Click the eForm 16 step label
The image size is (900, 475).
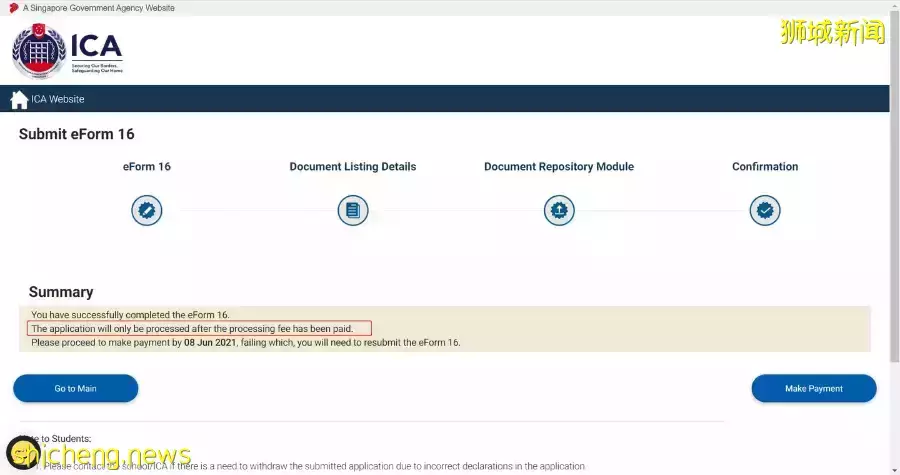pyautogui.click(x=147, y=166)
